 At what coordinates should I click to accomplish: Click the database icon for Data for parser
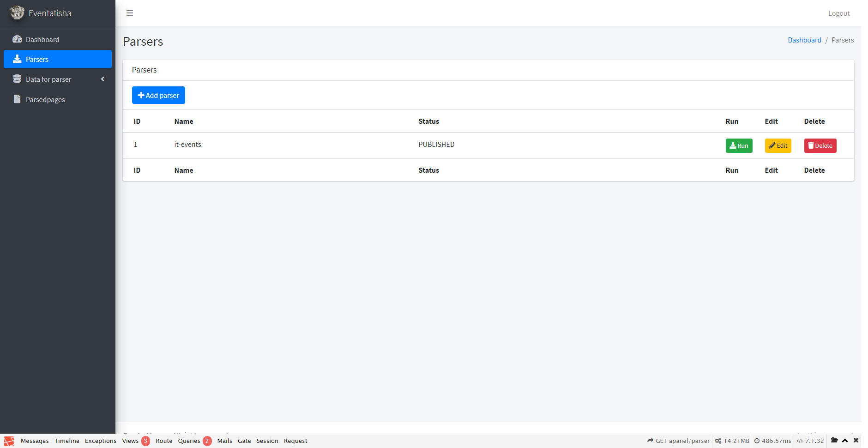[17, 79]
